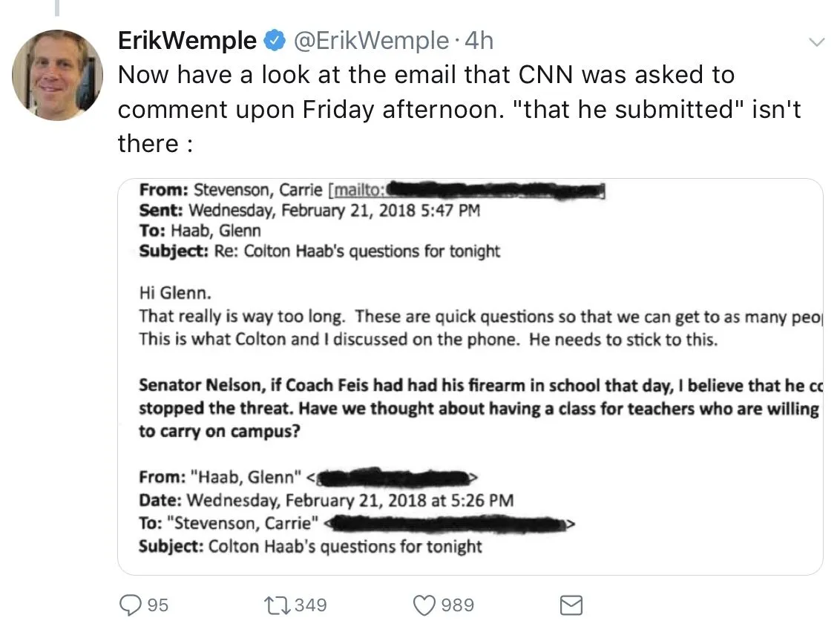Open the tweet's 4h timestamp
The image size is (840, 632).
[x=479, y=41]
